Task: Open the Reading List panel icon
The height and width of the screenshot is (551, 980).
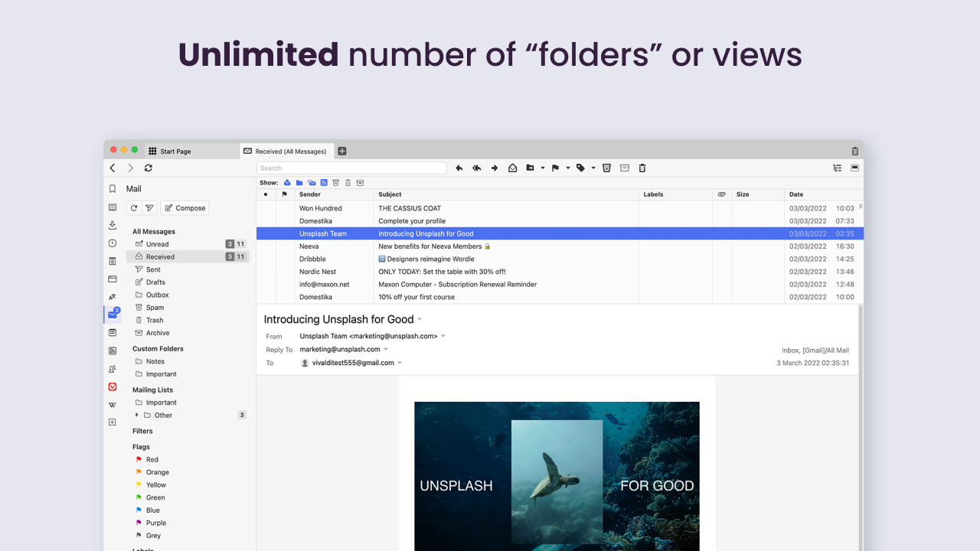Action: tap(113, 207)
